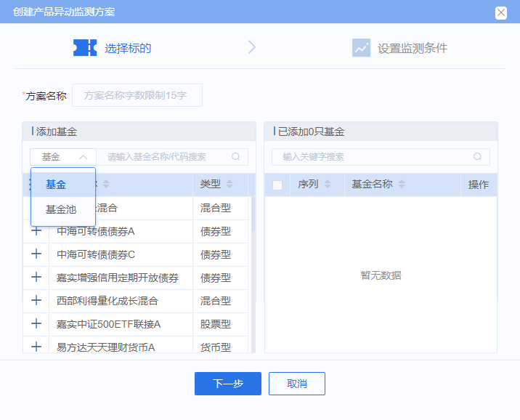Add 中海可转债债券C using its plus icon

click(x=36, y=254)
